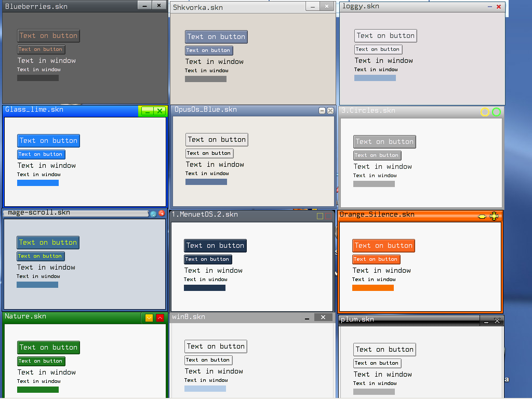The image size is (532, 399).
Task: Click the yellow cross icon in Orange_Silence title bar
Action: tap(494, 216)
